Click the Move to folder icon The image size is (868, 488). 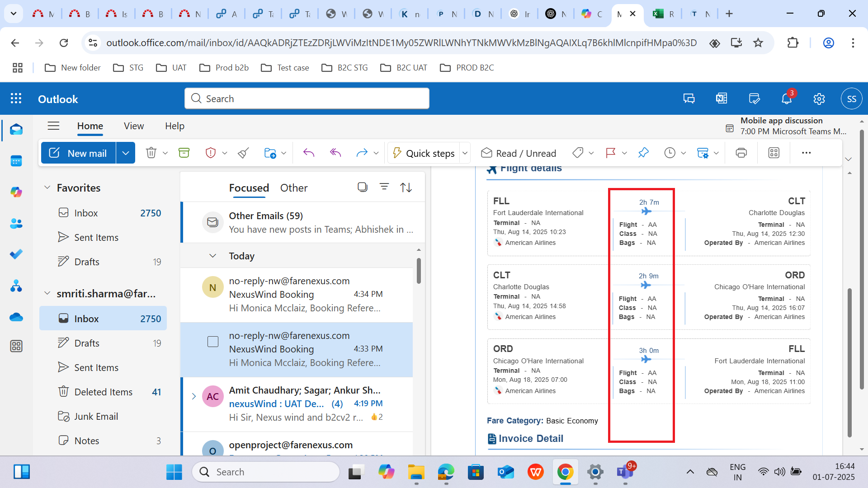pos(270,153)
